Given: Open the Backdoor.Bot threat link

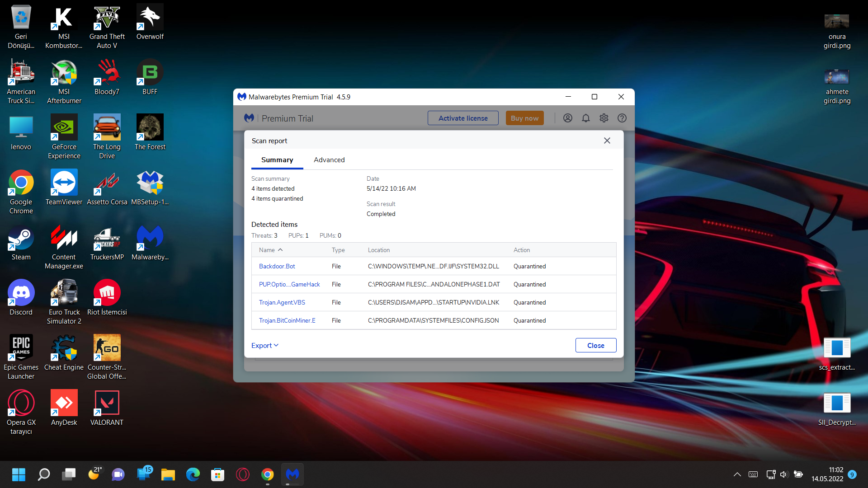Looking at the screenshot, I should tap(277, 266).
